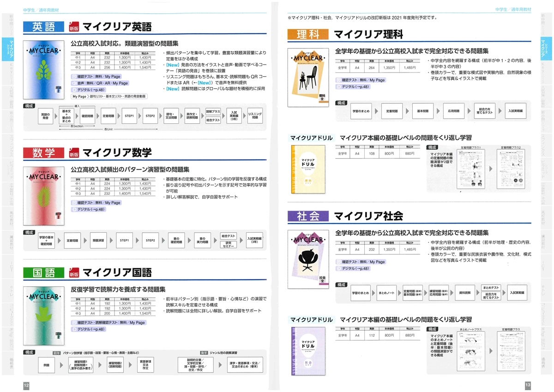554x392 pixels.
Task: Select the 英語の発音 flow box
Action: pos(45,117)
